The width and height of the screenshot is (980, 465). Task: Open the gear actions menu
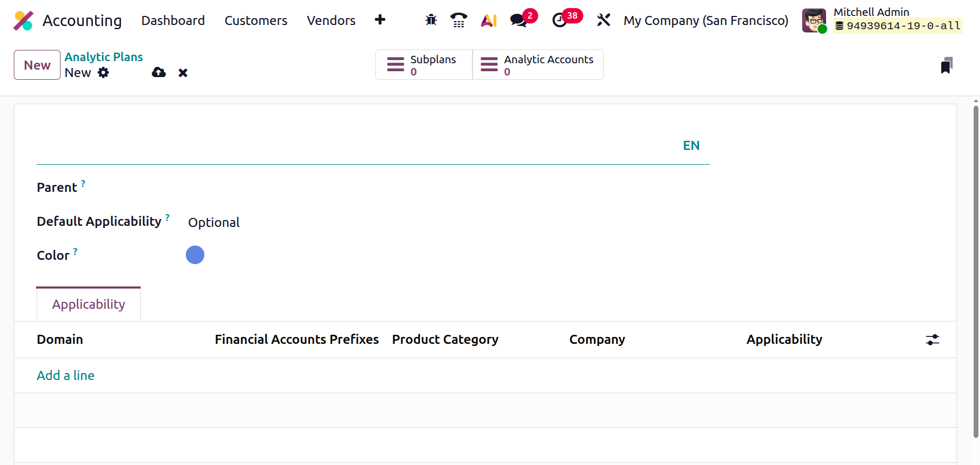click(104, 73)
